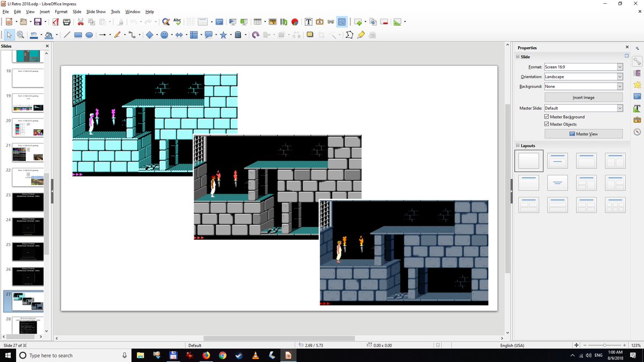Expand the Connectors tool dropdown arrow
Viewport: 644px width, 362px height.
139,35
